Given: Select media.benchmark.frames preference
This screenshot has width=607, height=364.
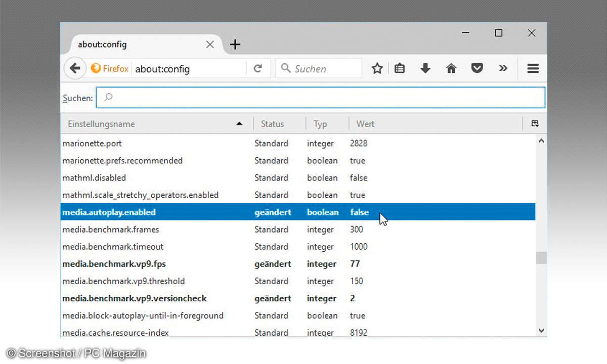Looking at the screenshot, I should pos(298,230).
